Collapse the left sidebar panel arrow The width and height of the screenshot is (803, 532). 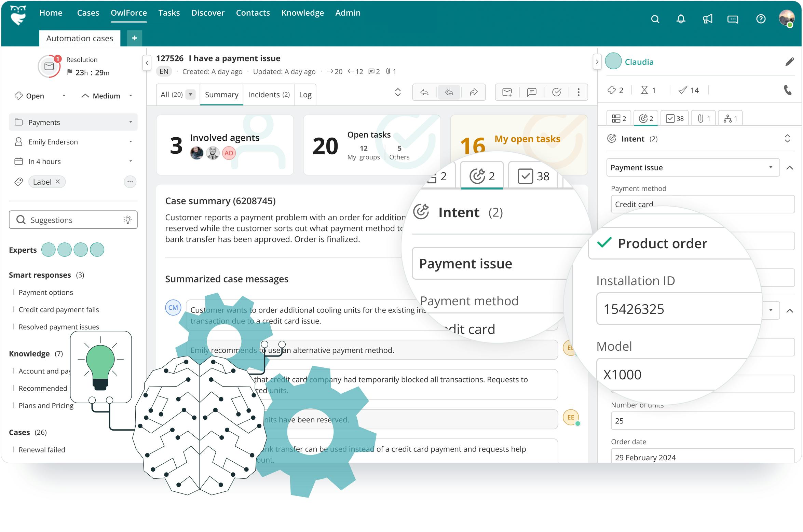[147, 63]
